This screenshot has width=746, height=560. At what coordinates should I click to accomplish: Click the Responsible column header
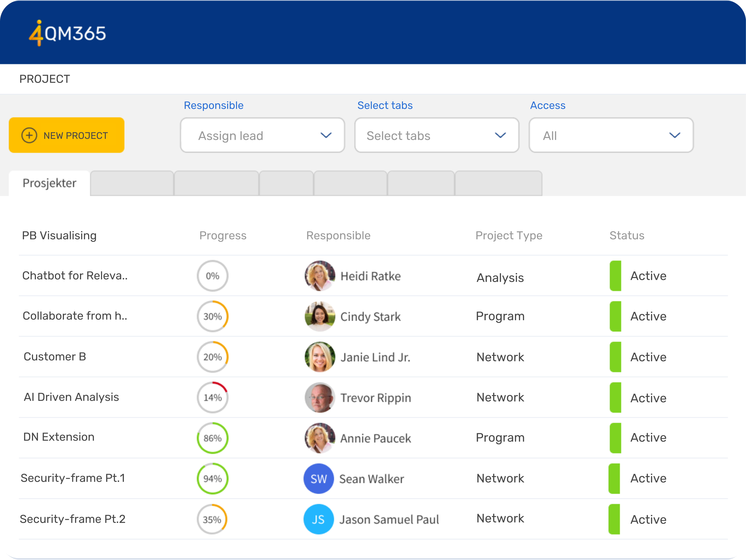[338, 236]
